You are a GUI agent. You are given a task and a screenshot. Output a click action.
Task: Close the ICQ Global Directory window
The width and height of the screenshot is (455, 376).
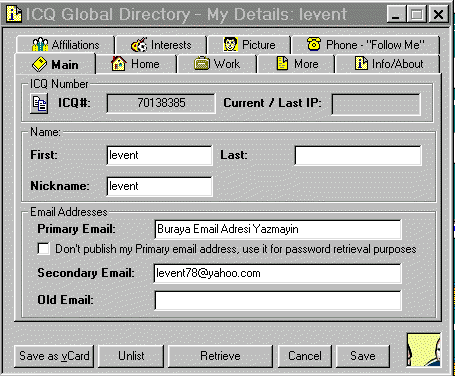(438, 15)
